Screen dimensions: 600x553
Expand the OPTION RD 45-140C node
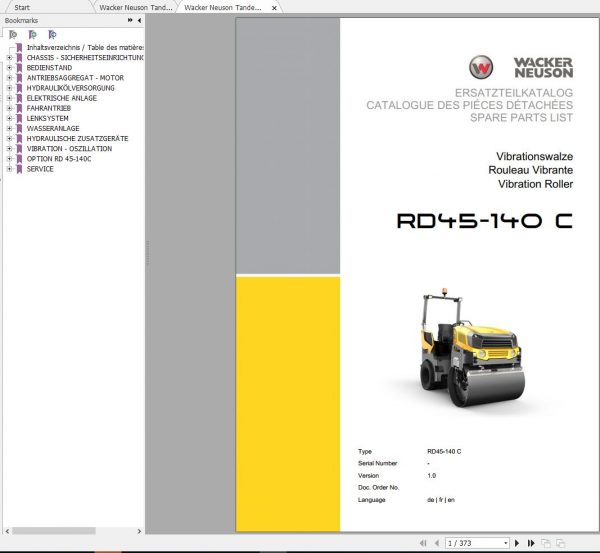[x=10, y=159]
